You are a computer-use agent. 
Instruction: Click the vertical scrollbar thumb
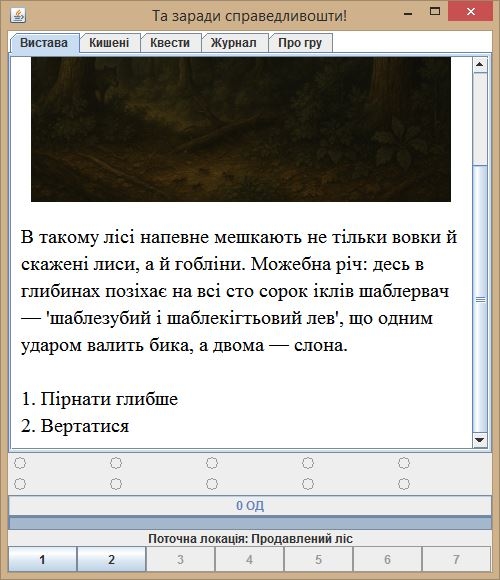coord(480,299)
